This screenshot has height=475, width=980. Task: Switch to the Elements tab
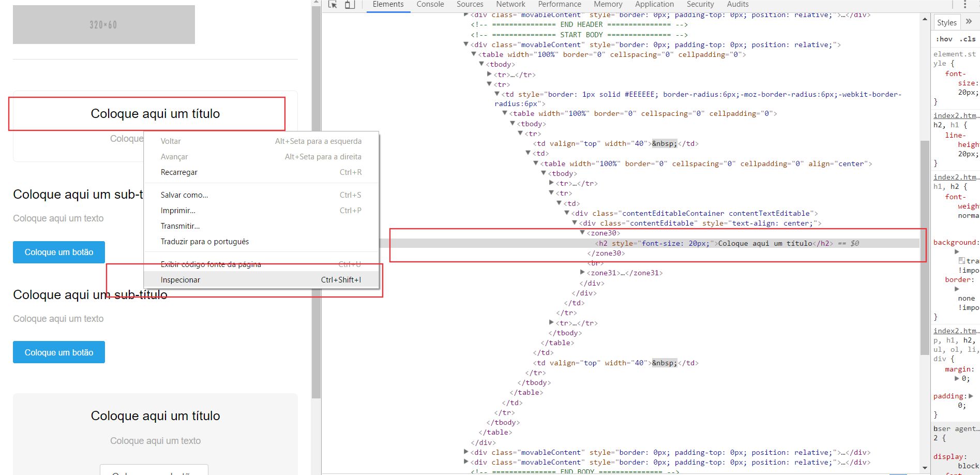tap(388, 4)
